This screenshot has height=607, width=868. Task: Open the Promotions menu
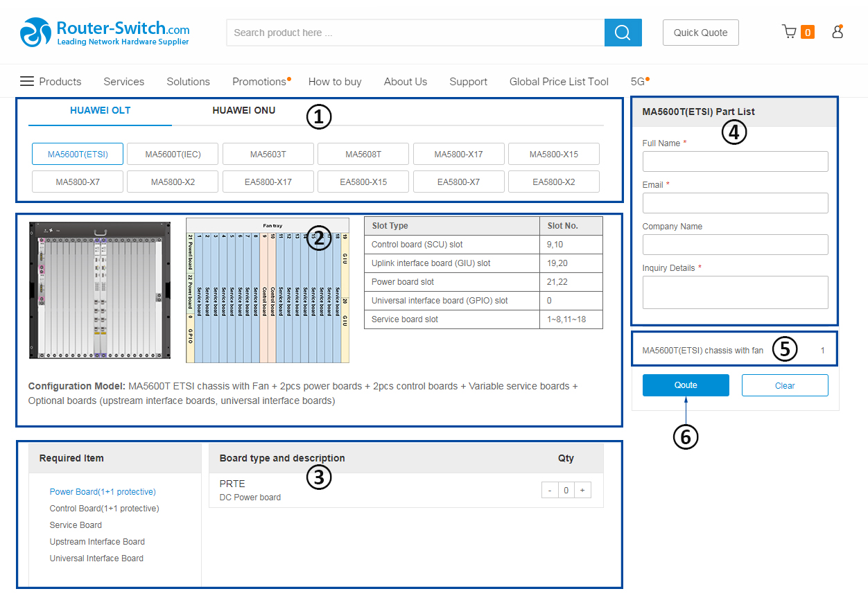coord(259,81)
